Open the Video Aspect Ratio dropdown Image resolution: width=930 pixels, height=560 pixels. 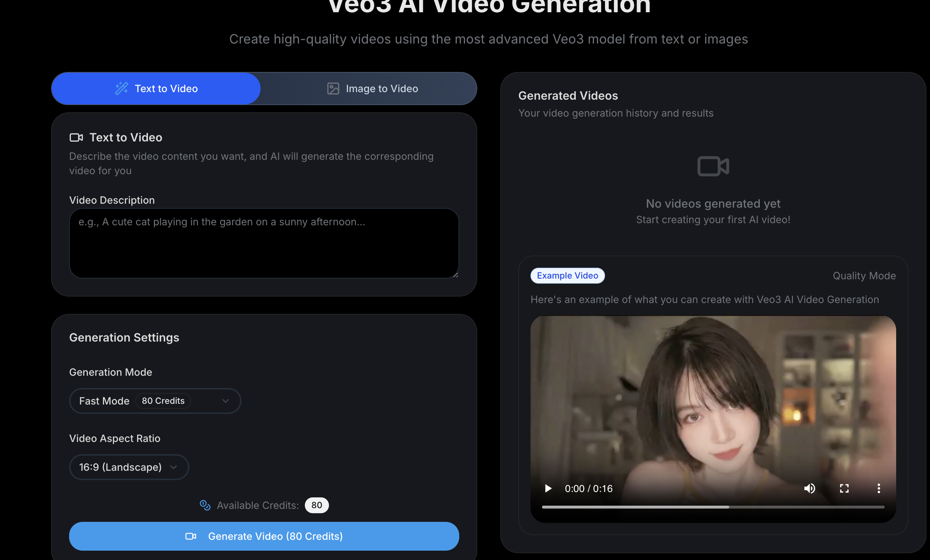pyautogui.click(x=129, y=467)
